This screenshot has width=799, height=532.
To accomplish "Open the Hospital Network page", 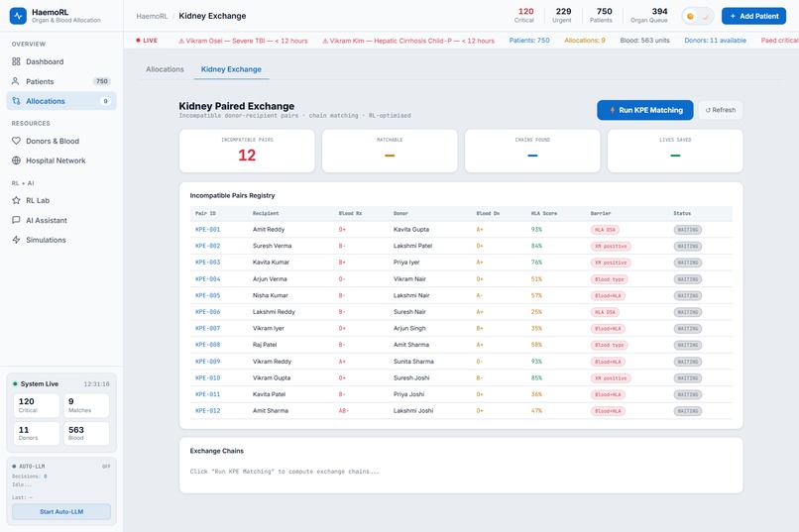I will pos(61,160).
